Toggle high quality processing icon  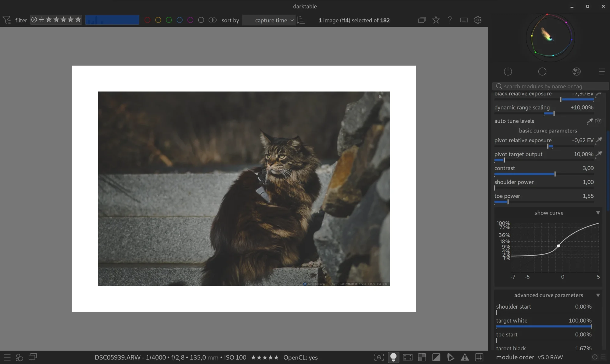[407, 357]
